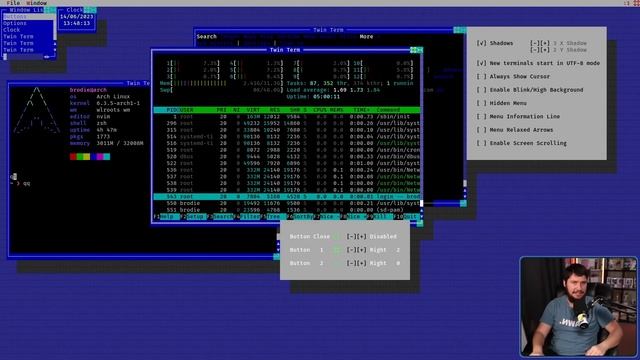The image size is (640, 360).
Task: Enable Always Show Cursor option
Action: [x=482, y=76]
